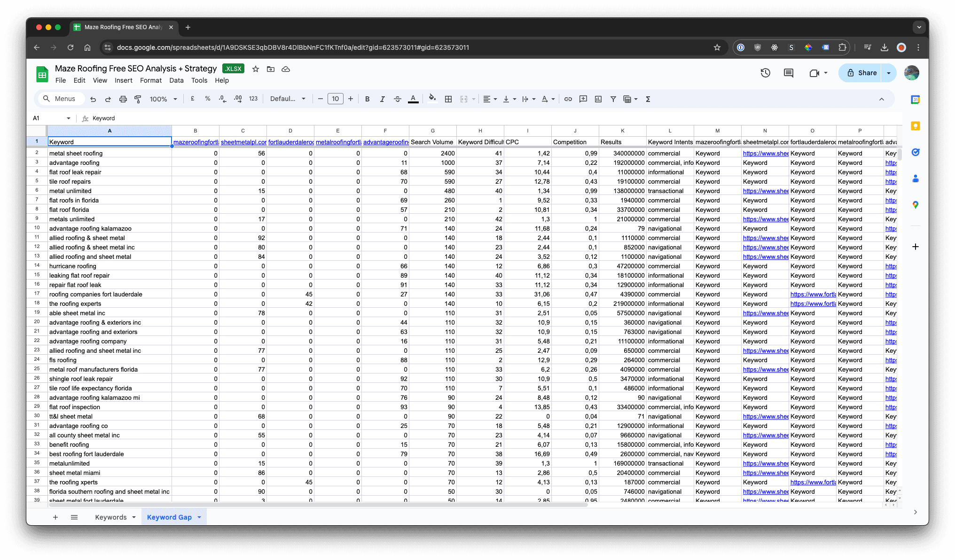Open the Functions sigma icon
955x560 pixels.
click(648, 99)
